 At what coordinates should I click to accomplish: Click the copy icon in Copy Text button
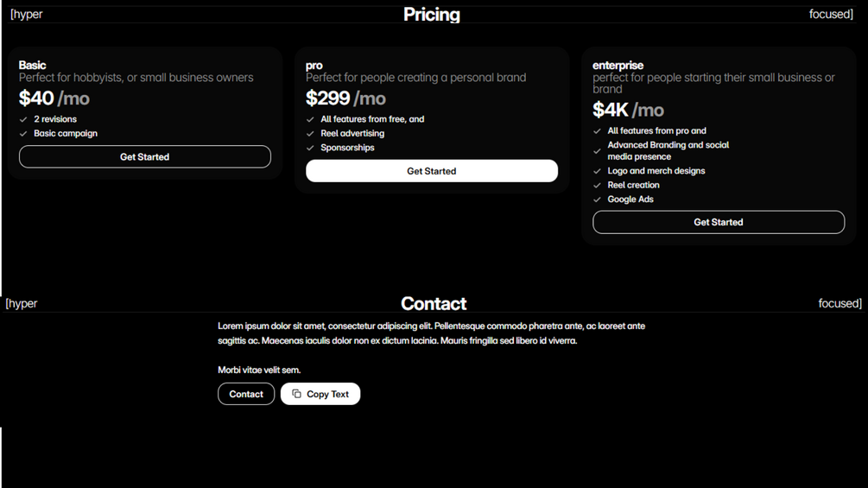[x=296, y=394]
